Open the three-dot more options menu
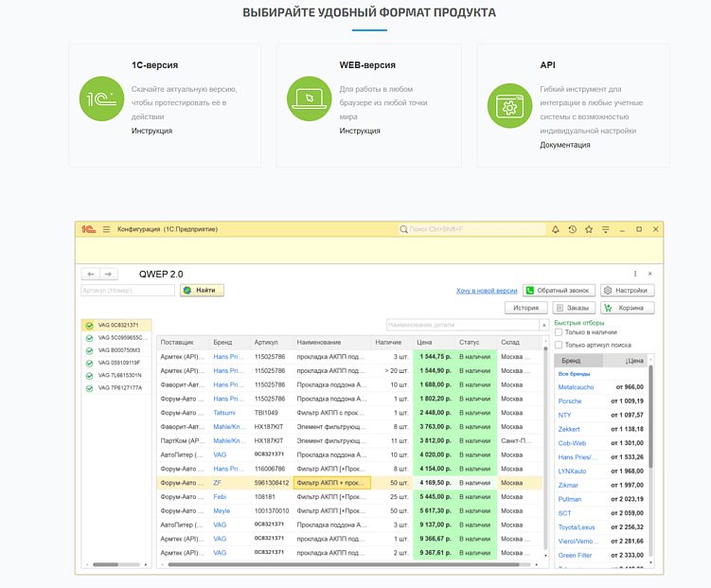This screenshot has width=711, height=588. pyautogui.click(x=635, y=274)
